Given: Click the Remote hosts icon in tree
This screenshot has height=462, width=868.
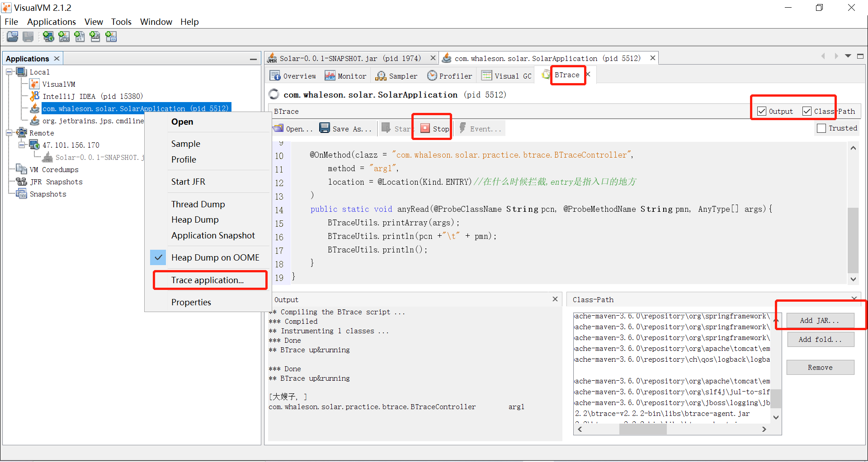Looking at the screenshot, I should point(22,133).
